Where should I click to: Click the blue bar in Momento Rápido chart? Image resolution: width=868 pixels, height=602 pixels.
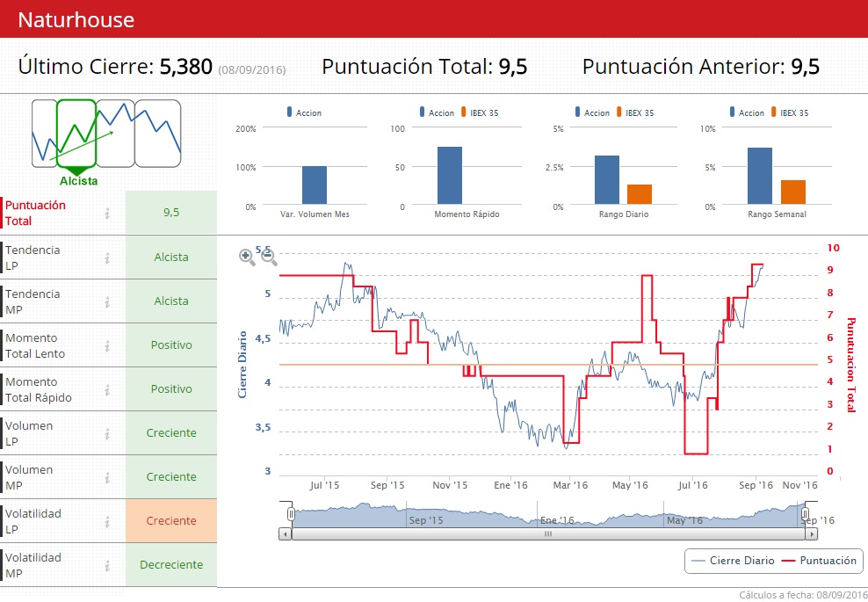[x=450, y=176]
